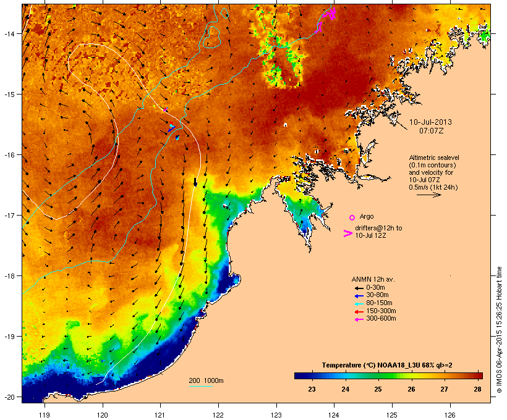Click the -19 latitude axis label
Viewport: 507px width, 420px height.
[x=9, y=337]
